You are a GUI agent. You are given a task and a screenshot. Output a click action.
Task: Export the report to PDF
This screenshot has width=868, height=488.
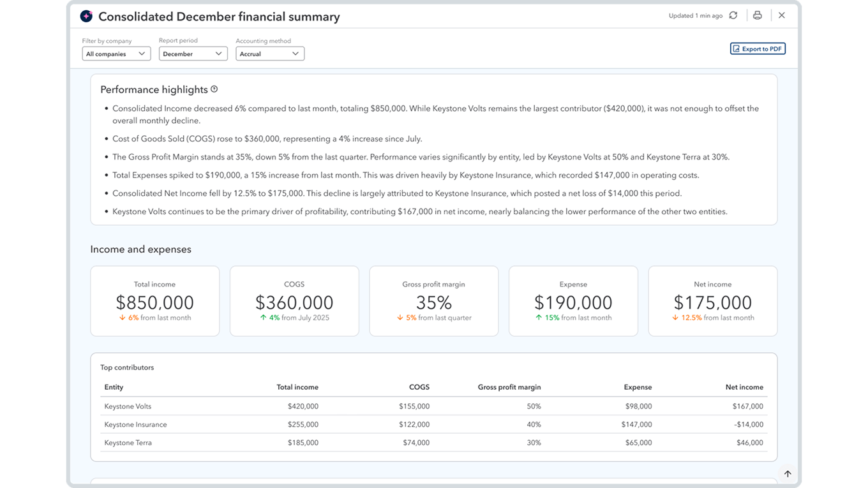pyautogui.click(x=758, y=48)
